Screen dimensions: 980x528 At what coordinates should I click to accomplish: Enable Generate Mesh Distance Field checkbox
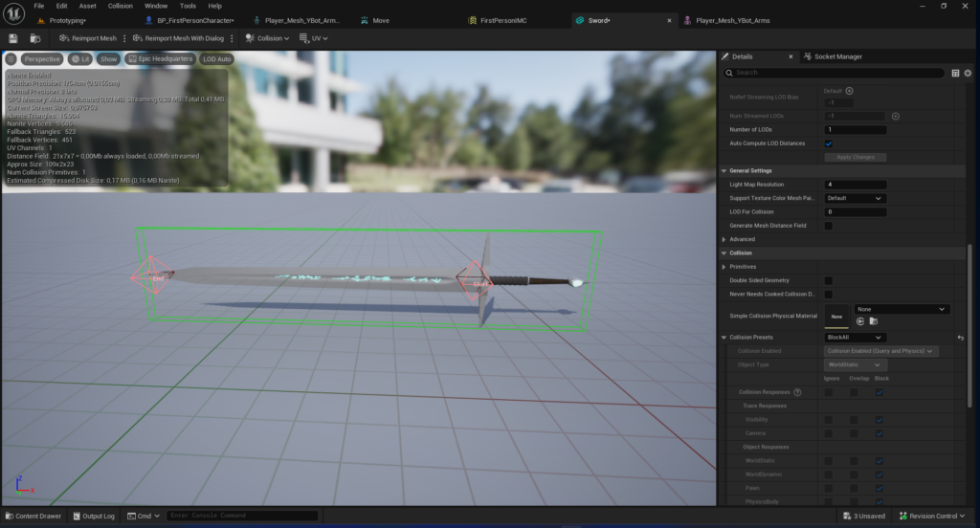point(829,226)
